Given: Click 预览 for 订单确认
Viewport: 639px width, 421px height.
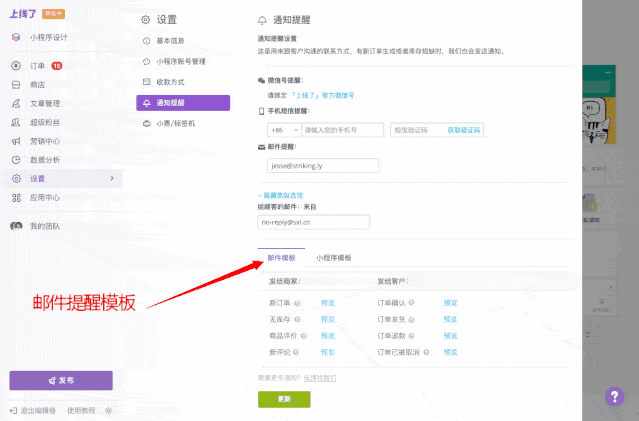Looking at the screenshot, I should pyautogui.click(x=450, y=303).
